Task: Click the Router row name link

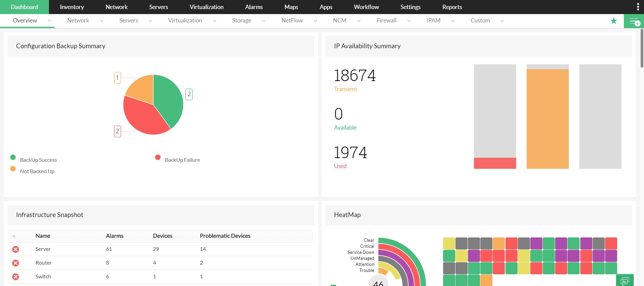Action: (x=44, y=263)
